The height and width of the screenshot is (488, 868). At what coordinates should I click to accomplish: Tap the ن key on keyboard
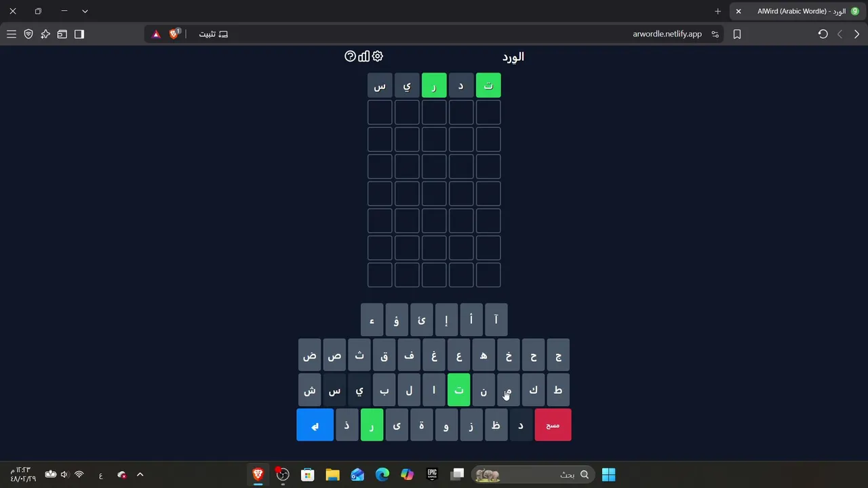[x=484, y=390]
